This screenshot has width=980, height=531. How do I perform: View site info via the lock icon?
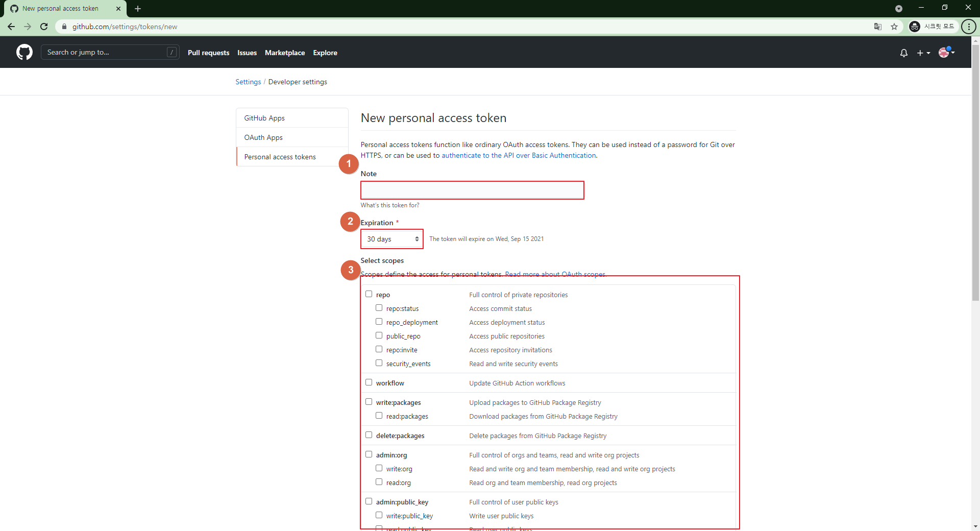[x=64, y=27]
